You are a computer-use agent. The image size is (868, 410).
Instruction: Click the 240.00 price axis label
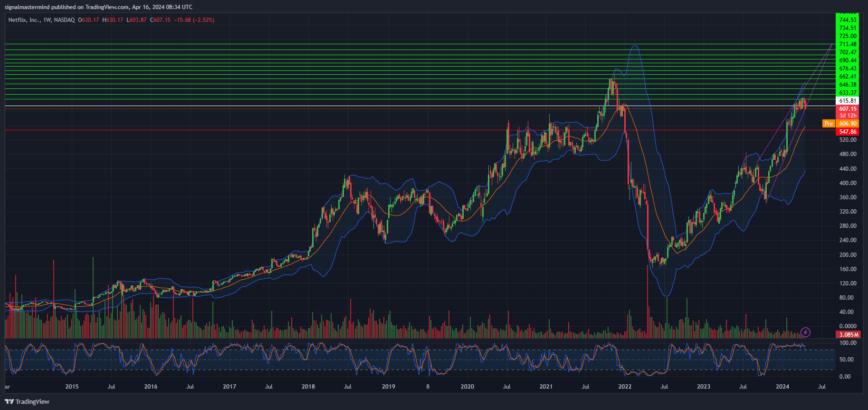[x=848, y=240]
